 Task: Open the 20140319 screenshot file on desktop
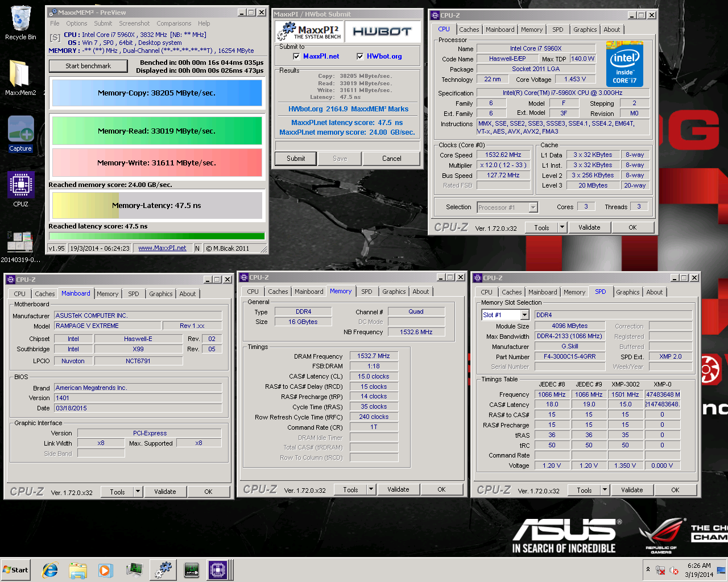click(x=20, y=246)
